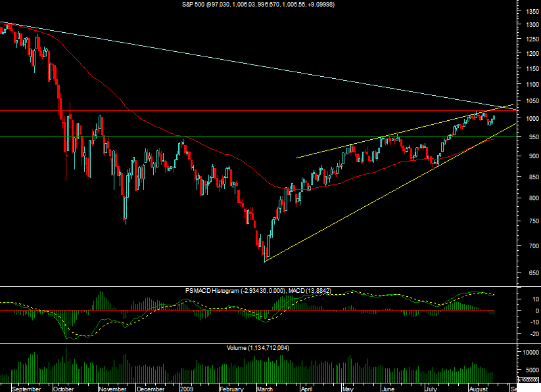541x392 pixels.
Task: Select the 10000 volume axis label
Action: [x=530, y=353]
